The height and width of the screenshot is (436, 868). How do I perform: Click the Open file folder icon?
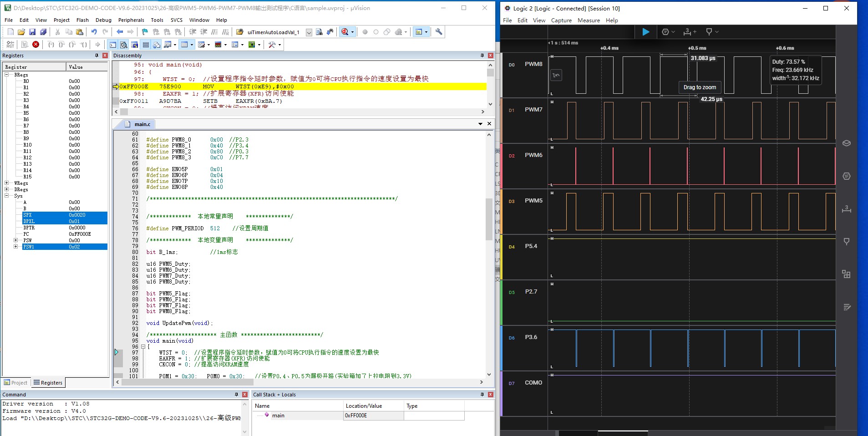coord(21,32)
